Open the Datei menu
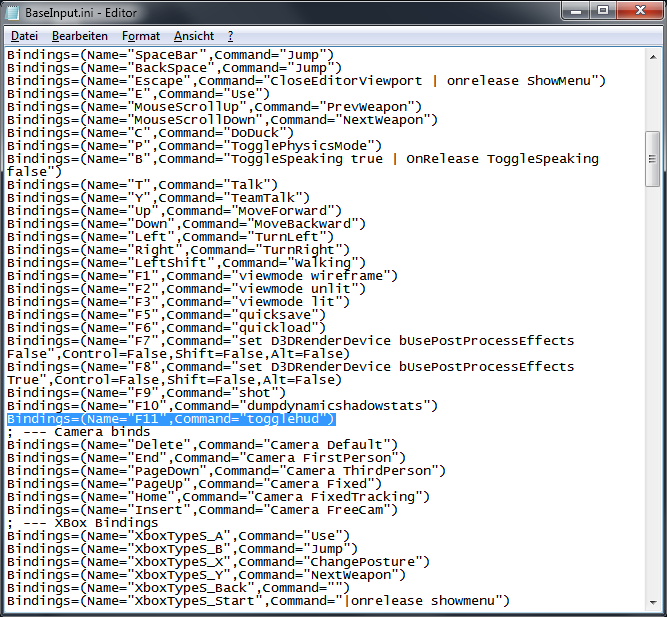Viewport: 667px width, 617px height. click(x=24, y=35)
